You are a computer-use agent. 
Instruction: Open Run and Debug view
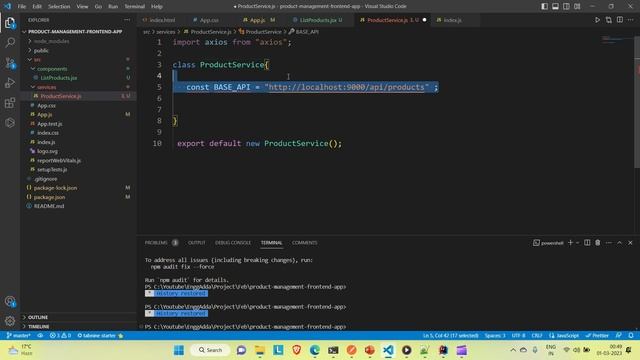coord(10,82)
